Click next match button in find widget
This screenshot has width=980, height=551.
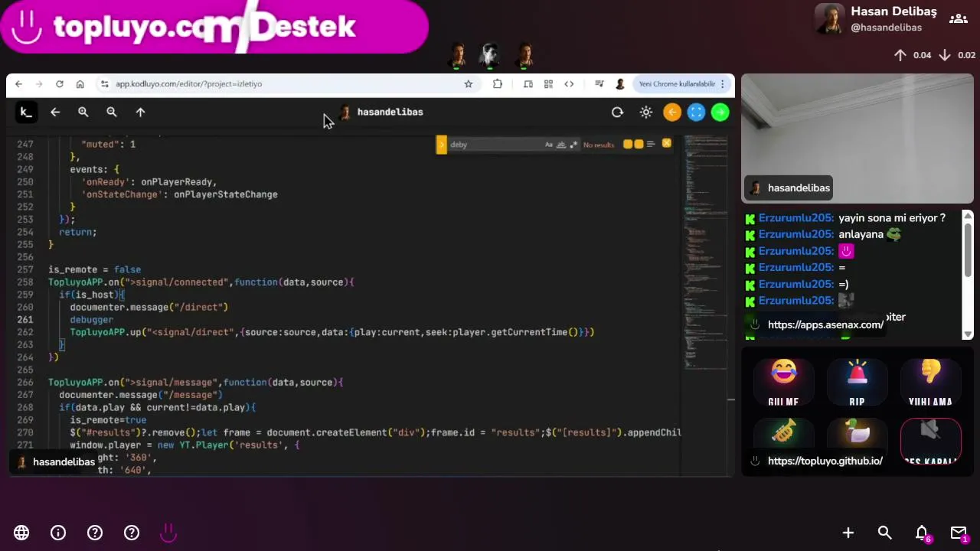[x=639, y=145]
